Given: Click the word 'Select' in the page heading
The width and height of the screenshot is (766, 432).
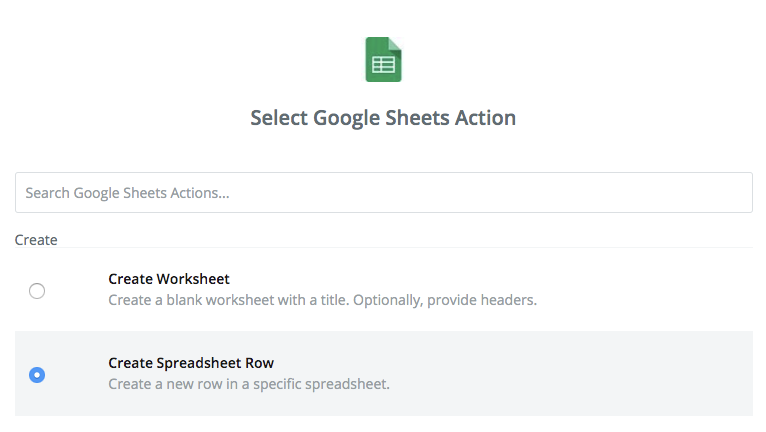Looking at the screenshot, I should pyautogui.click(x=278, y=118).
